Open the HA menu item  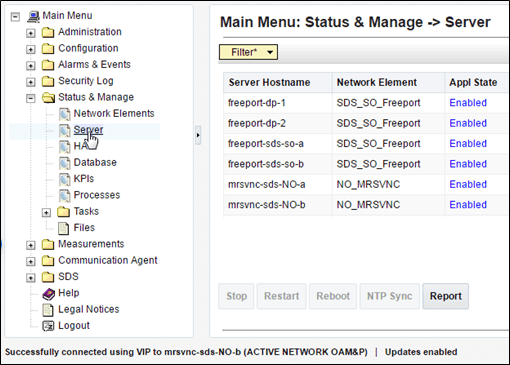80,146
